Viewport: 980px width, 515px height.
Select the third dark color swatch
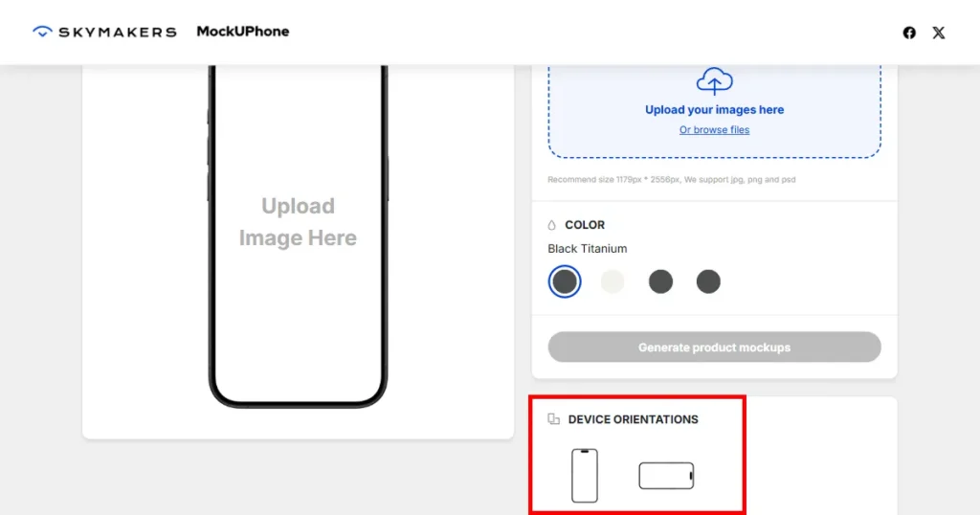tap(660, 281)
